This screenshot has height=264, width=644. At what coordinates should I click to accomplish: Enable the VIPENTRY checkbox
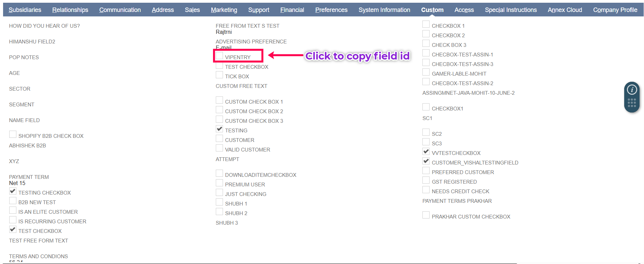(x=220, y=56)
